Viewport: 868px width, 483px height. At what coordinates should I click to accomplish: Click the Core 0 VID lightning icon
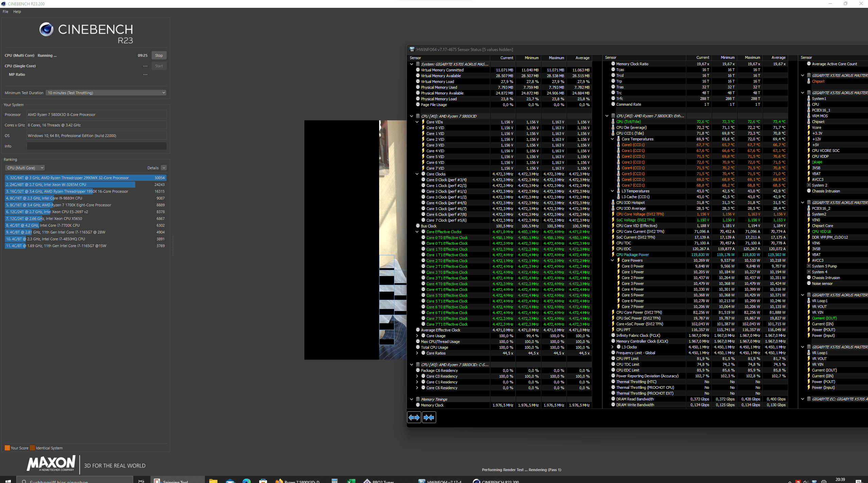click(x=423, y=128)
